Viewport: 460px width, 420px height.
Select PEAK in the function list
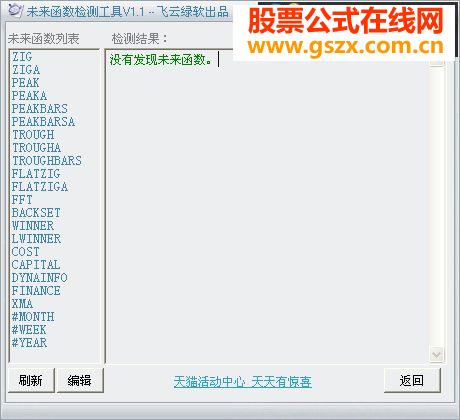tap(25, 83)
